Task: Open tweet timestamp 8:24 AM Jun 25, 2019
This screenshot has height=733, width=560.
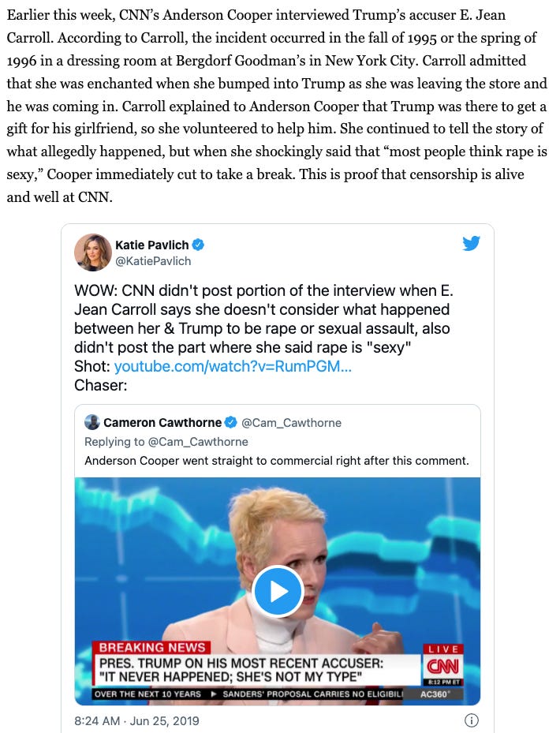Action: (136, 721)
